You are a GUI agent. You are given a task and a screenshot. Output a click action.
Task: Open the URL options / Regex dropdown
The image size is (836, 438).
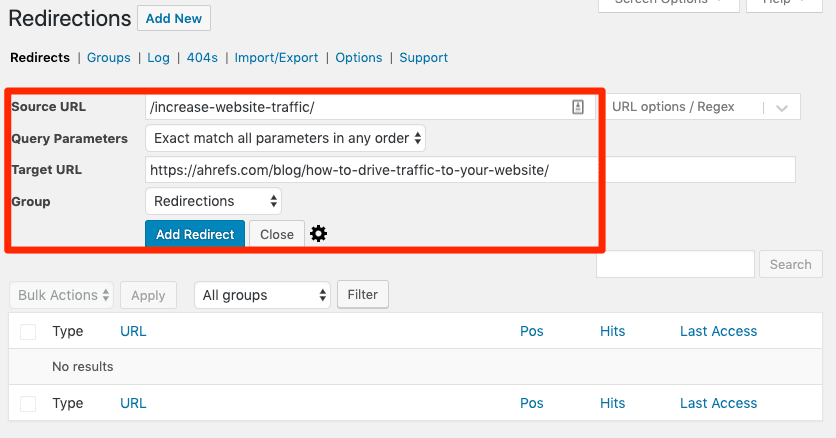[x=702, y=107]
